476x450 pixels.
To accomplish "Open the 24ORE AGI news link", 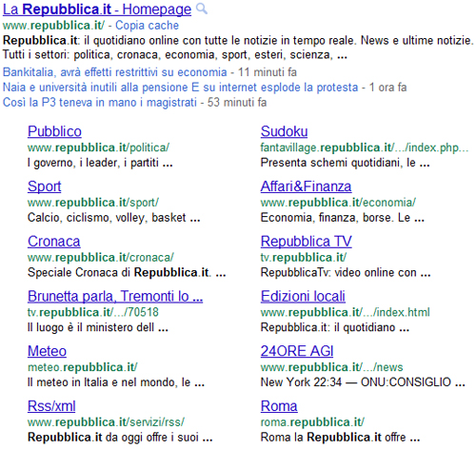I will click(297, 351).
